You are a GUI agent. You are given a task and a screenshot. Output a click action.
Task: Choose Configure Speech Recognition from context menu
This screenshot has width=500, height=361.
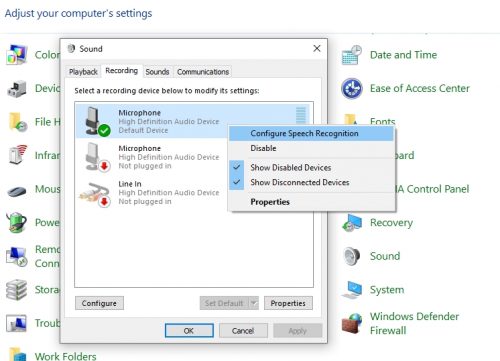(x=311, y=133)
